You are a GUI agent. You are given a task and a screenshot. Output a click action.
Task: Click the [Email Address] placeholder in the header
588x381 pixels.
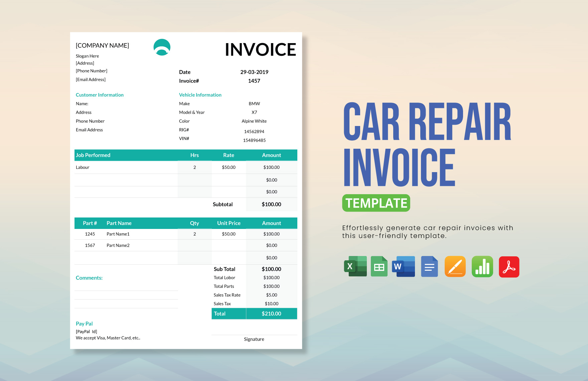click(91, 80)
